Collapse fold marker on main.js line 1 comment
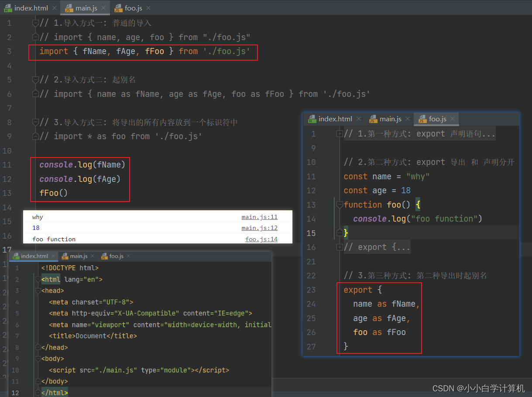This screenshot has width=532, height=397. point(35,23)
